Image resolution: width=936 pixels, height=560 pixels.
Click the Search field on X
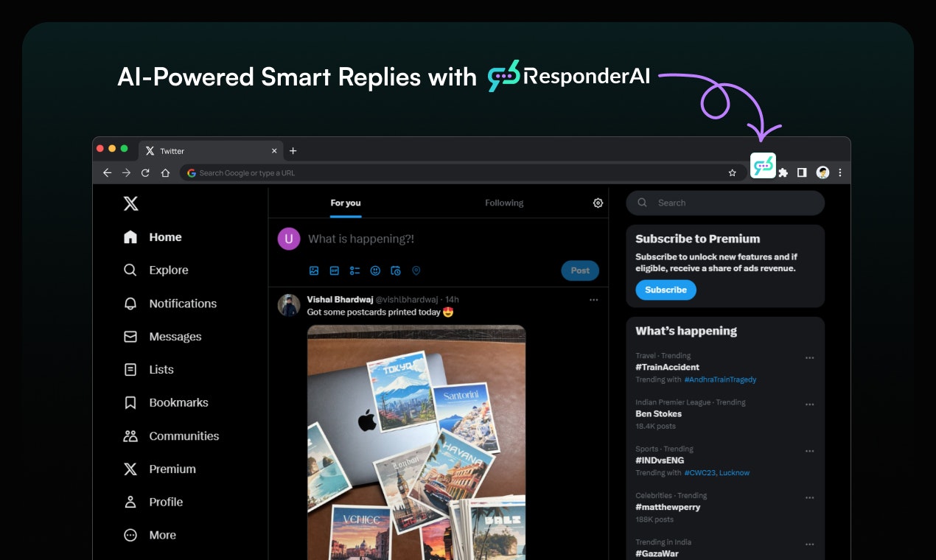[725, 203]
